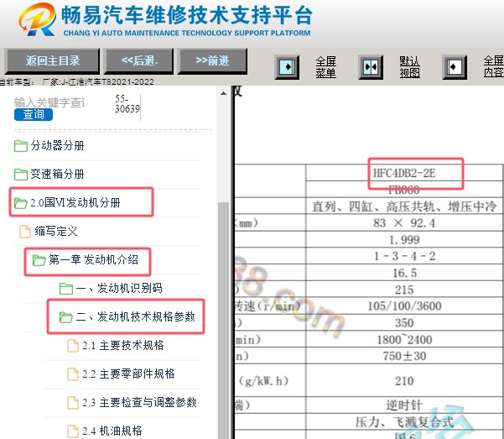Click the document icon of 2.4 机油规格
This screenshot has width=504, height=439.
73,431
